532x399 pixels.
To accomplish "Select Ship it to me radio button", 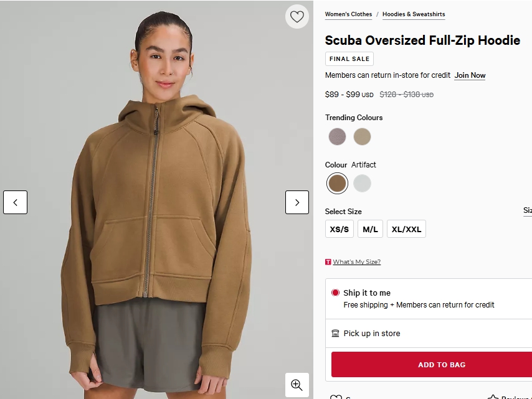I will click(335, 293).
